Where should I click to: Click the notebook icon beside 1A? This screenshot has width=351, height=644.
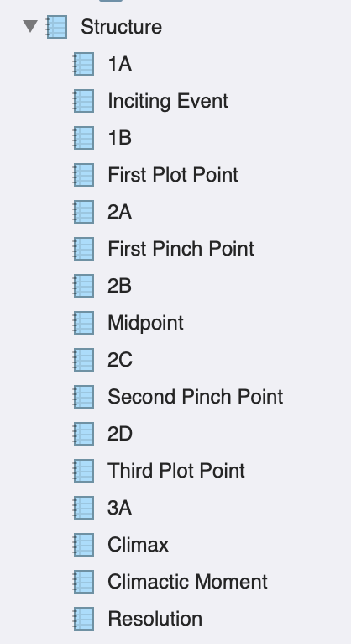[x=84, y=64]
